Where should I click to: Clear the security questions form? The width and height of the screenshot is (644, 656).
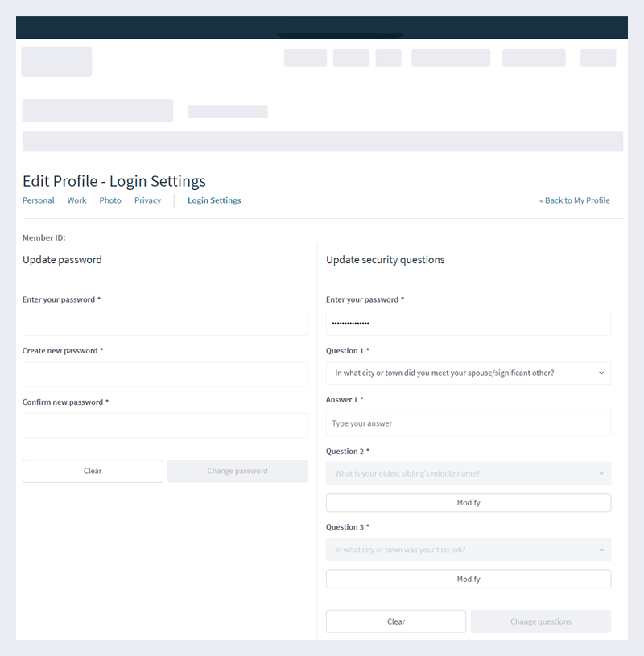[396, 621]
